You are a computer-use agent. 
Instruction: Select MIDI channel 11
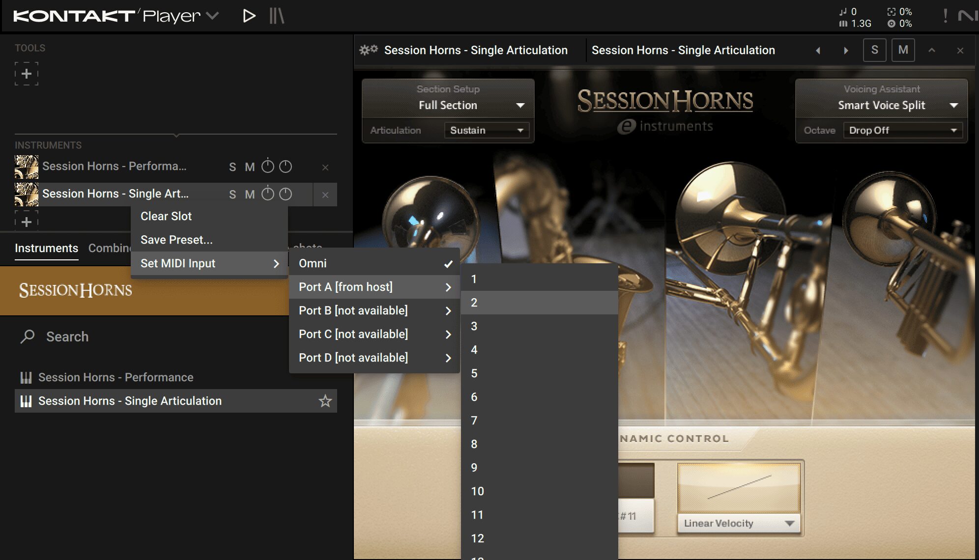click(x=540, y=515)
